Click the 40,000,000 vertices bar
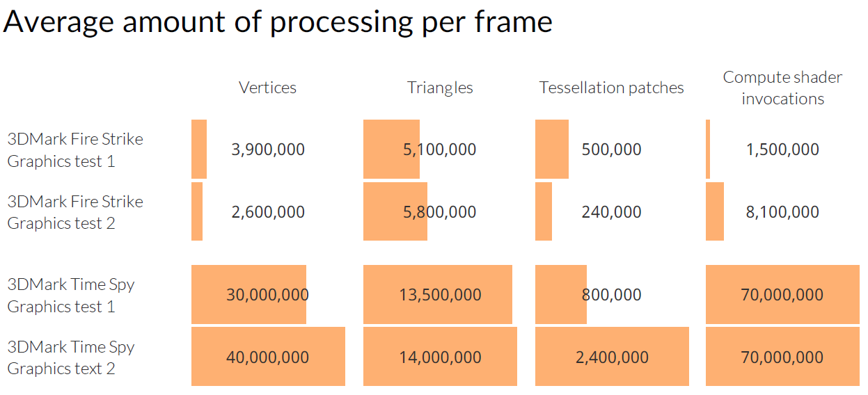868x395 pixels. (268, 357)
